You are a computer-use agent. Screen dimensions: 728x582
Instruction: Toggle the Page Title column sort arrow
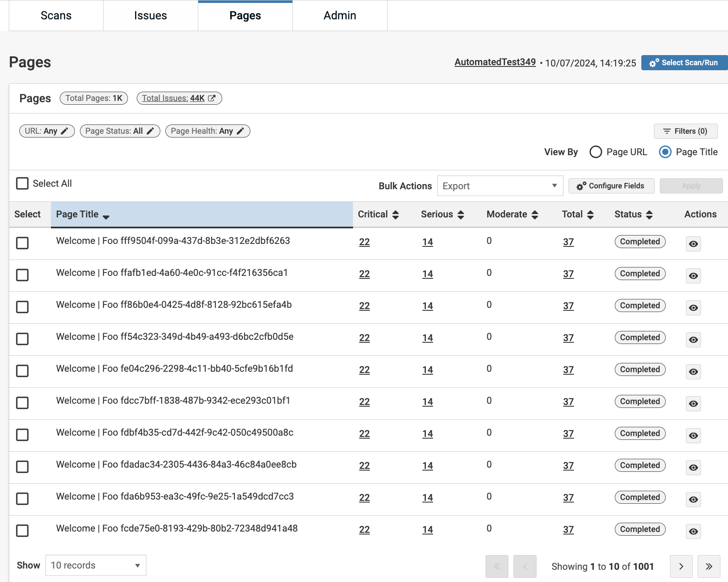click(106, 217)
